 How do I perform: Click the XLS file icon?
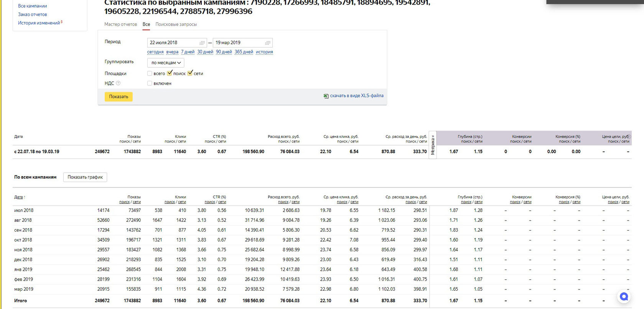pos(326,96)
